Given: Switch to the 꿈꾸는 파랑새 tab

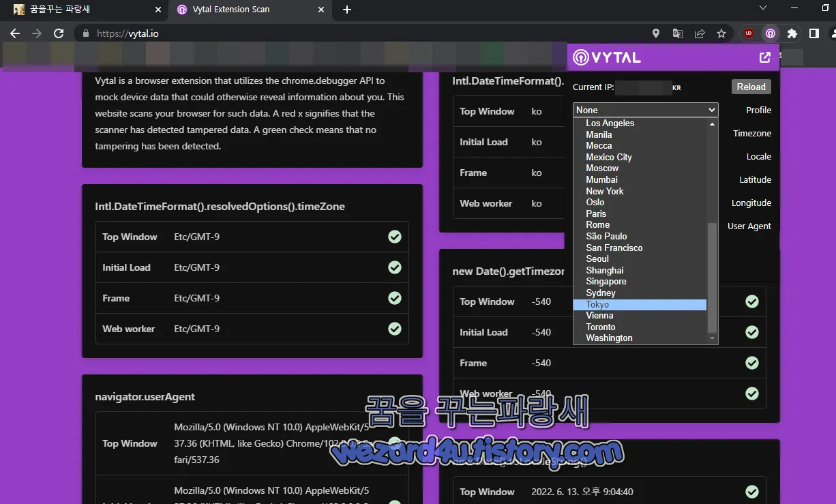Looking at the screenshot, I should [85, 10].
